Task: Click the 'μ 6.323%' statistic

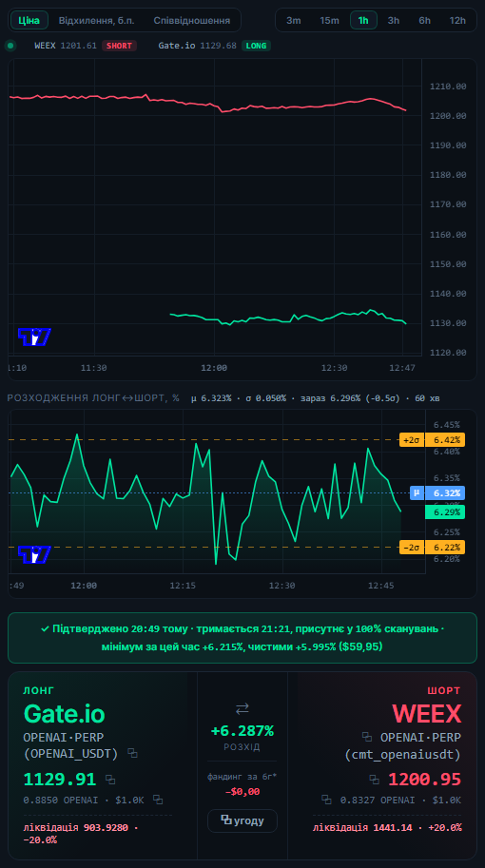Action: click(x=211, y=398)
